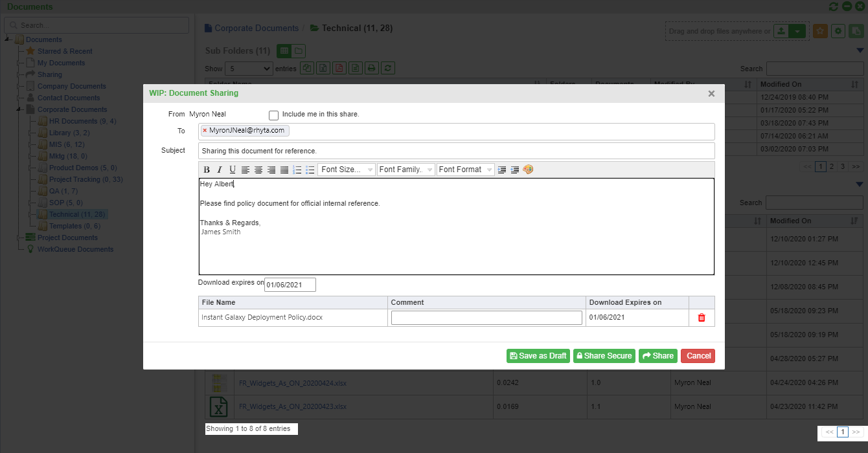The height and width of the screenshot is (453, 868).
Task: Center align the message text
Action: pyautogui.click(x=258, y=170)
